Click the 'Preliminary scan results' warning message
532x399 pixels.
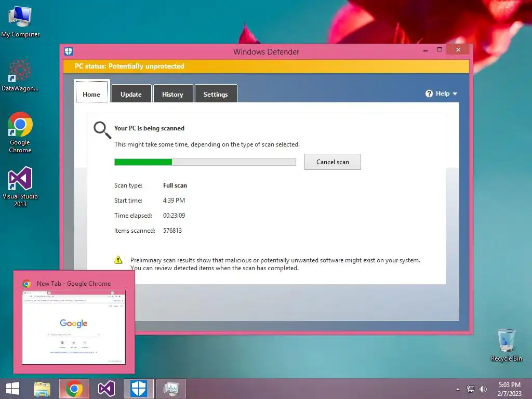(275, 264)
